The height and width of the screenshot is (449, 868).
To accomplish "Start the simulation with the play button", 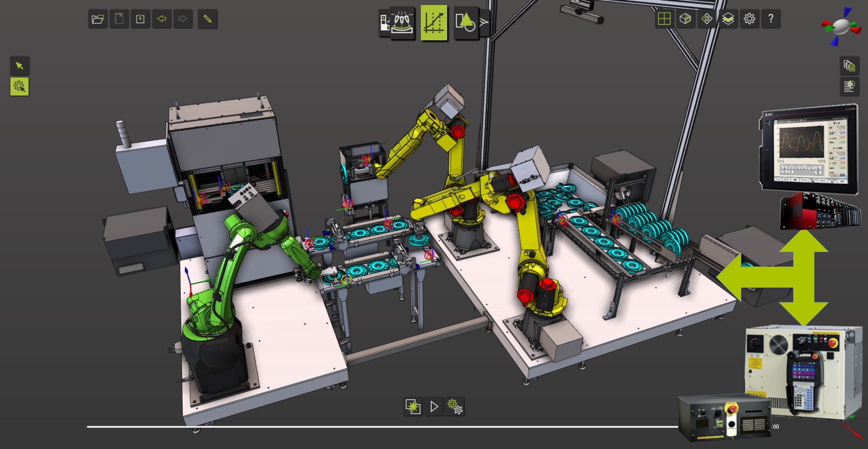I will click(434, 406).
